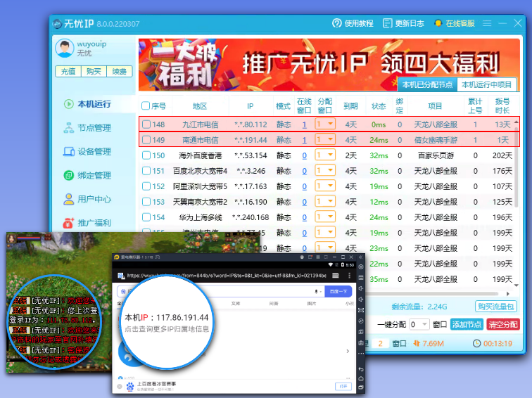Viewport: 532px width, 398px height.
Task: Click the 添加节点 button
Action: (x=467, y=324)
